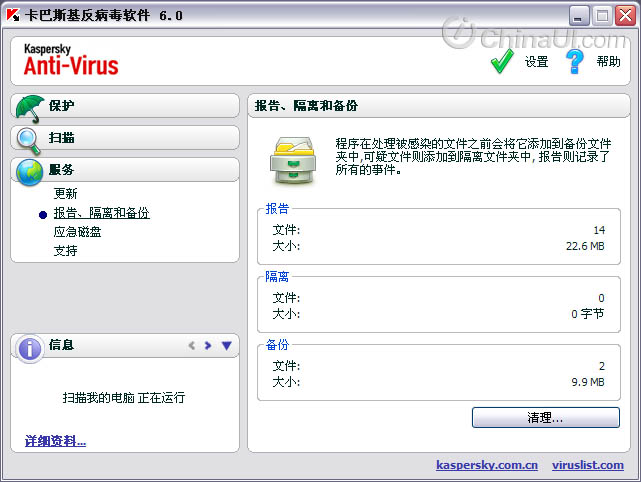Click the 报告 group heading
Screen dimensions: 641x482
[277, 208]
